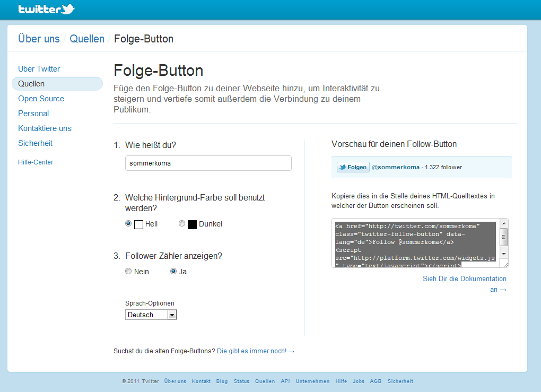Open Über uns breadcrumb link
Screen dimensions: 541x392
point(39,39)
